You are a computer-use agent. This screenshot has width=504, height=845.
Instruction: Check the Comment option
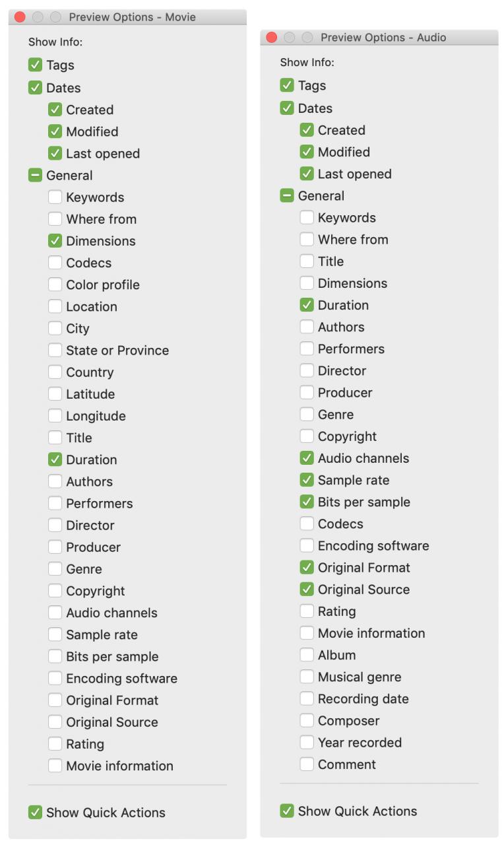point(307,764)
